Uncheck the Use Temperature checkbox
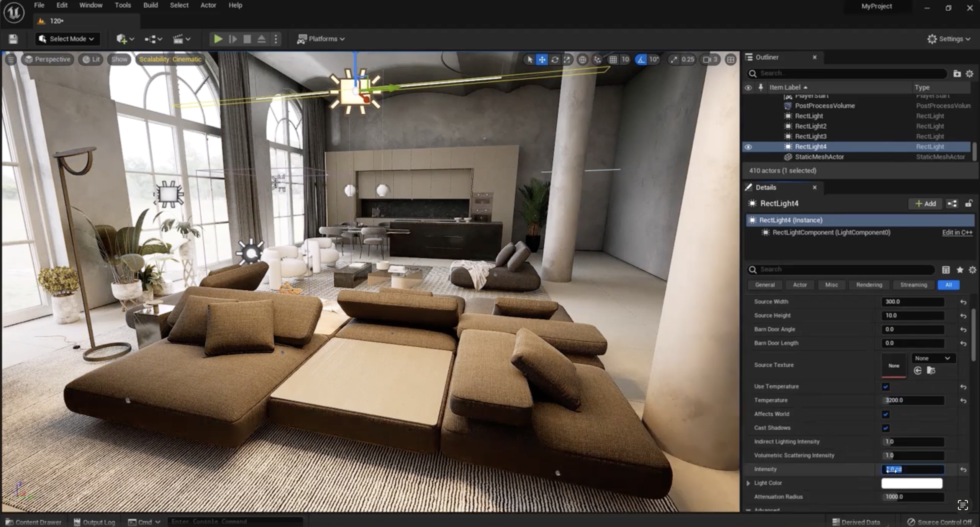Viewport: 980px width, 527px height. tap(885, 386)
